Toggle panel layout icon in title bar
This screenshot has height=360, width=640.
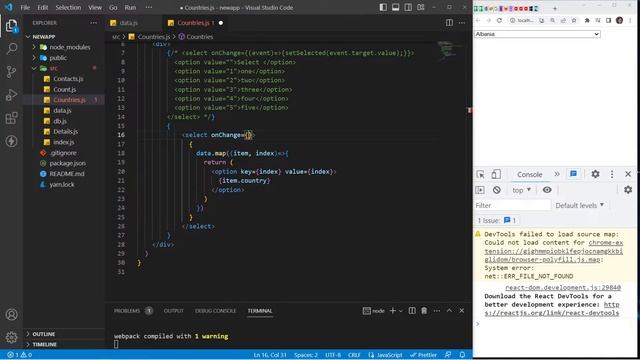click(x=396, y=7)
